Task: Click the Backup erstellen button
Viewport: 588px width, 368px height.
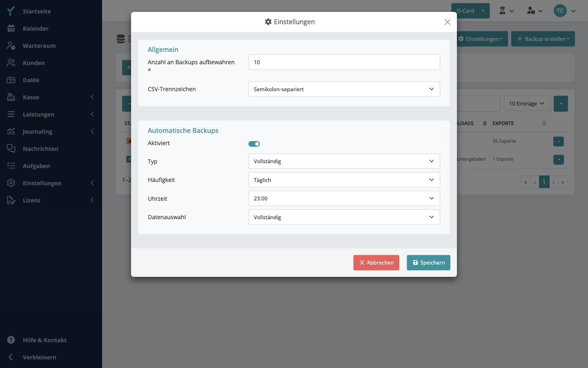Action: point(543,39)
